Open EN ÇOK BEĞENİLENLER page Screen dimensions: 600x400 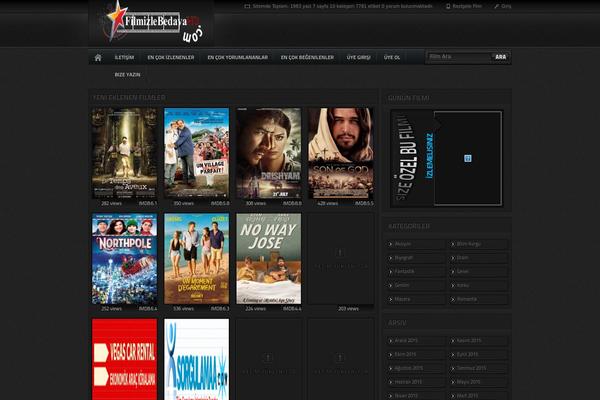[307, 57]
